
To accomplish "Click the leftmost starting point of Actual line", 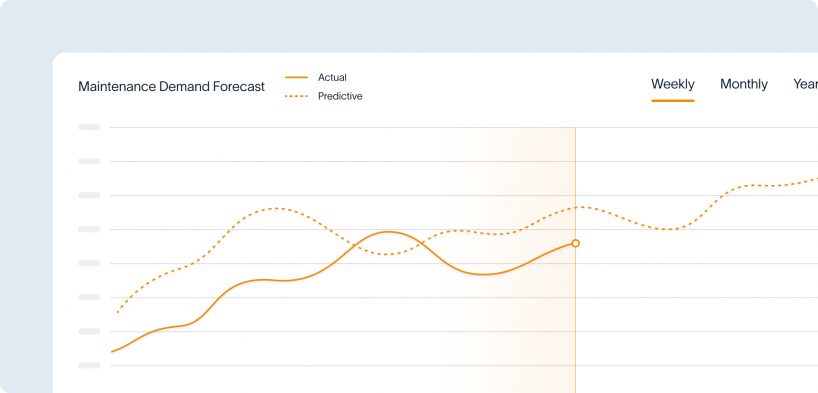I will click(x=112, y=352).
